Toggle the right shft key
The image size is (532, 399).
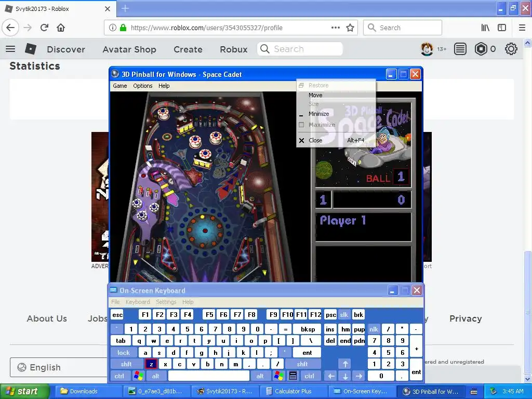302,364
